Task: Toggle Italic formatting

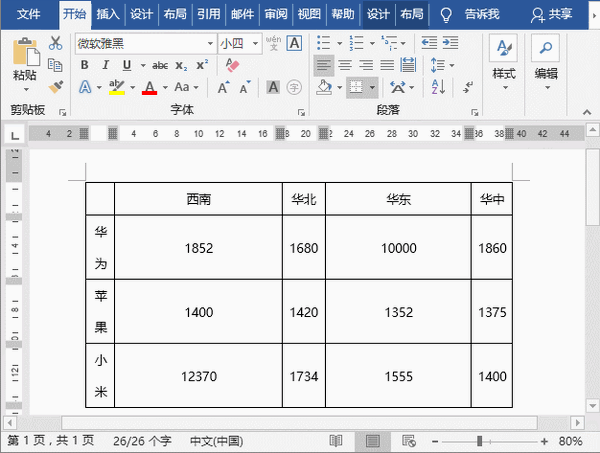Action: [x=103, y=65]
